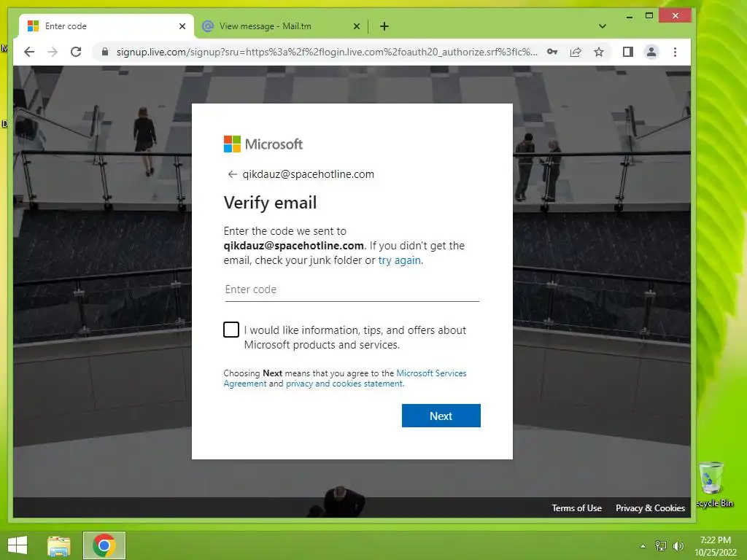Open Terms of Use footer link
This screenshot has height=560, width=747.
click(x=576, y=508)
